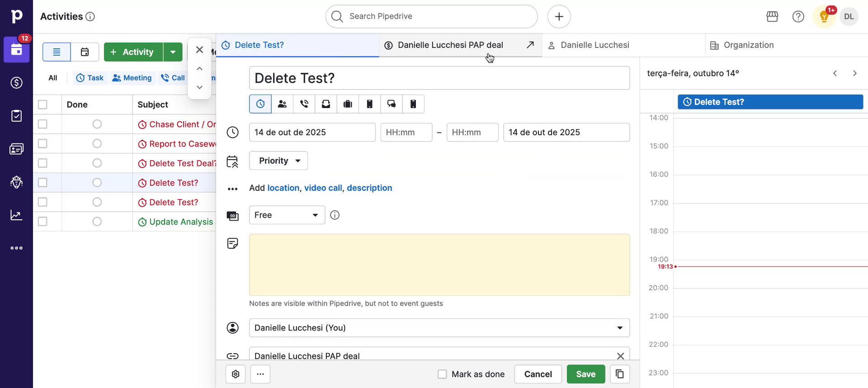Check the Report to Casew row checkbox
This screenshot has width=868, height=388.
42,143
